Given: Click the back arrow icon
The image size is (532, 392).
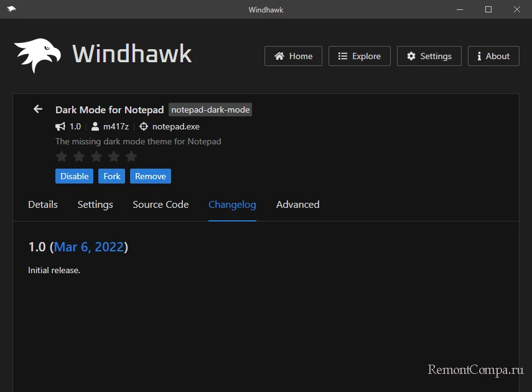Looking at the screenshot, I should pyautogui.click(x=38, y=109).
